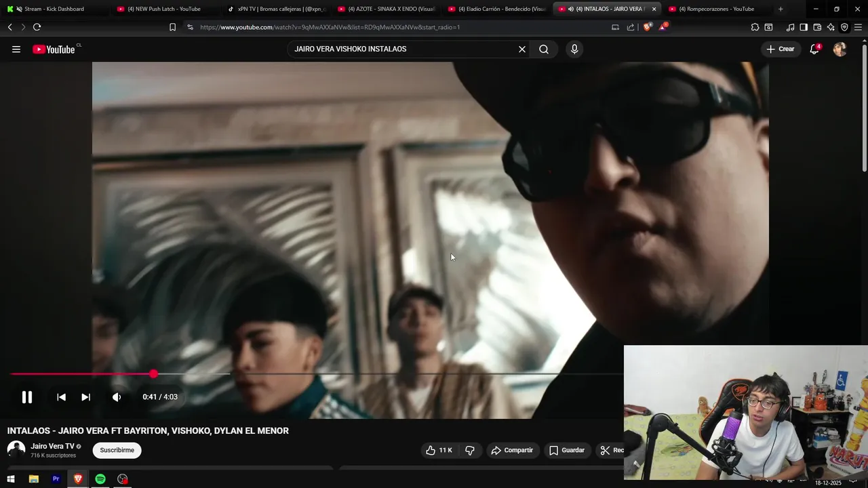Seek using the red progress bar handle

click(154, 373)
